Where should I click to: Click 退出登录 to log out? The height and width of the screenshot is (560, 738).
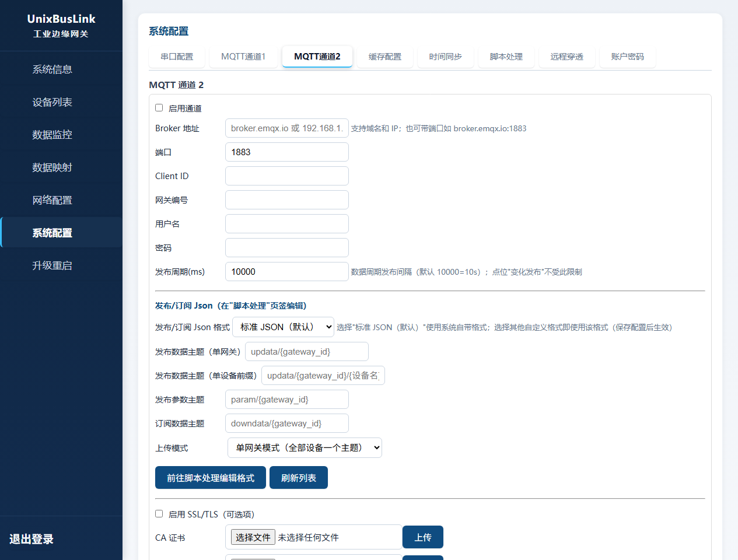[x=32, y=539]
